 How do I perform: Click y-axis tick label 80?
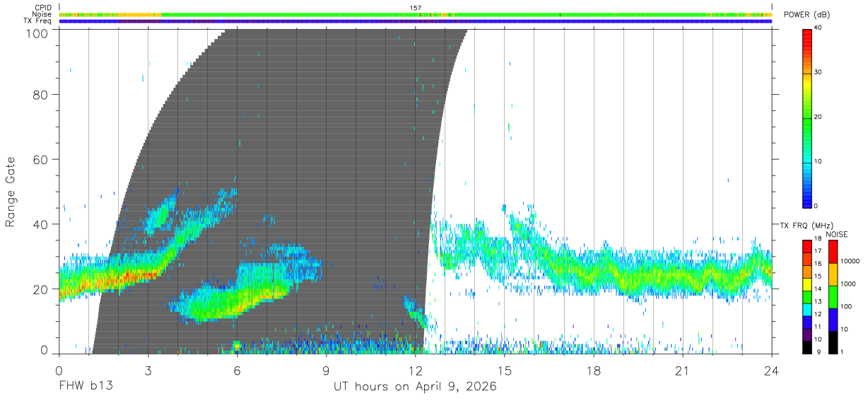pyautogui.click(x=40, y=94)
